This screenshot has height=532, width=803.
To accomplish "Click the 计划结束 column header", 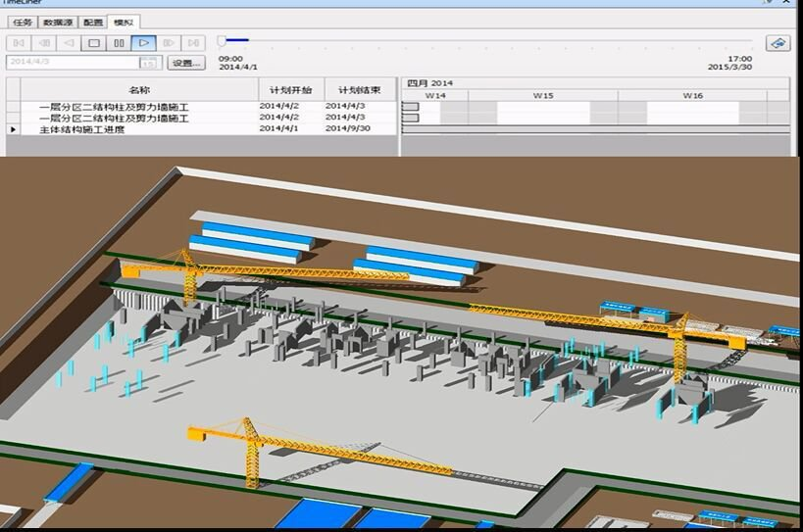I will [x=360, y=89].
